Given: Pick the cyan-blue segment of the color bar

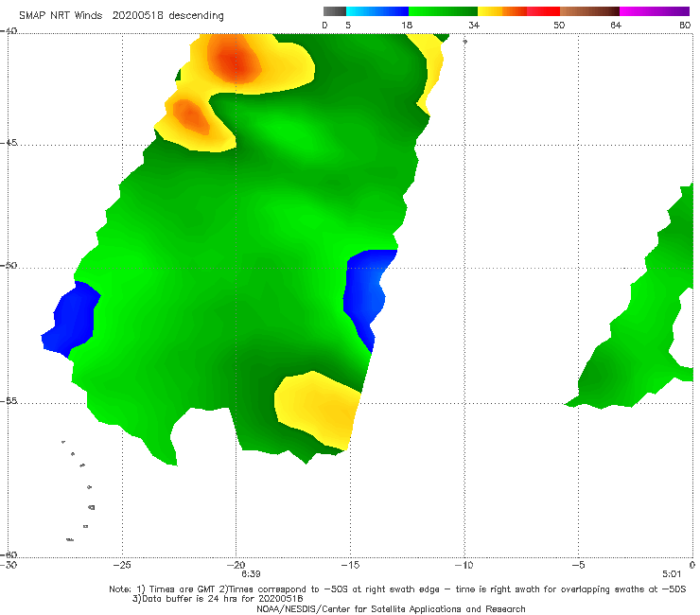Looking at the screenshot, I should tap(377, 11).
